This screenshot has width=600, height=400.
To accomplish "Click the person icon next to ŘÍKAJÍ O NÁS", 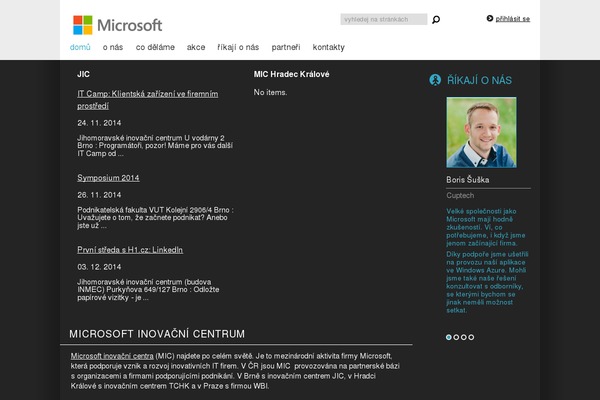I will pos(435,80).
